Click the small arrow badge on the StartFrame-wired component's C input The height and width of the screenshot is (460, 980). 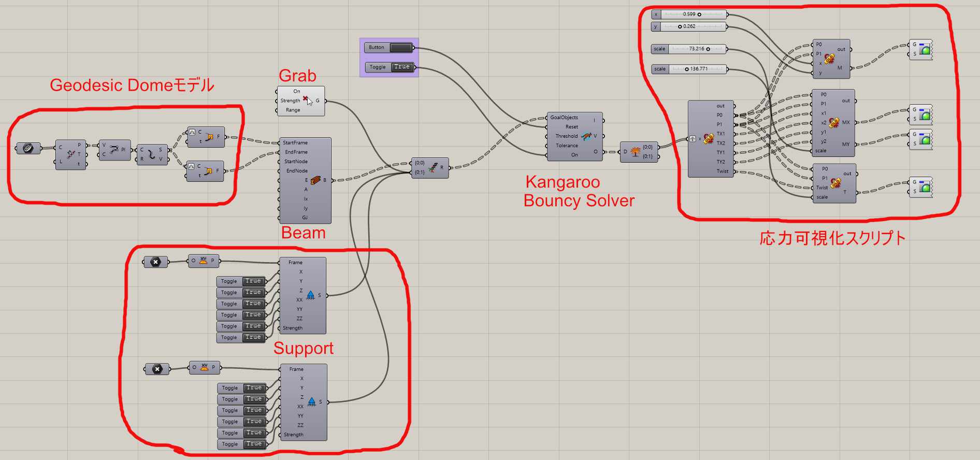point(192,132)
